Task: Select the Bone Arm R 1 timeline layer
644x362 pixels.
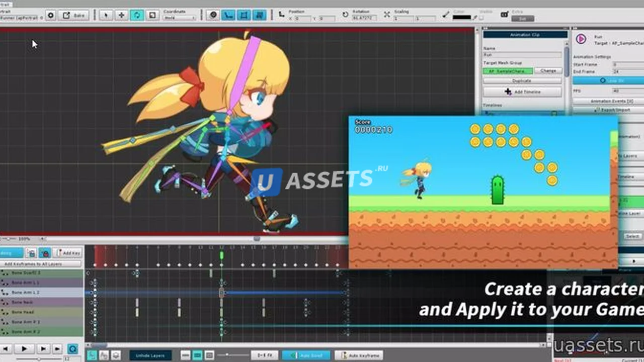Action: point(42,322)
